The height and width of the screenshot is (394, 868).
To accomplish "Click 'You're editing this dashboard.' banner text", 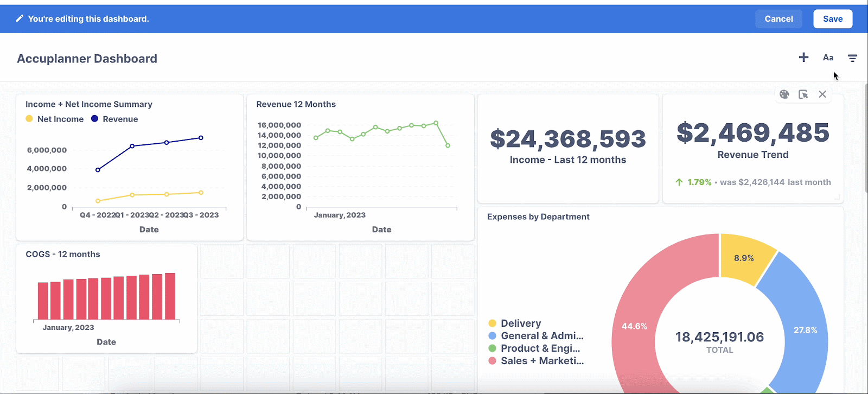I will [x=88, y=18].
